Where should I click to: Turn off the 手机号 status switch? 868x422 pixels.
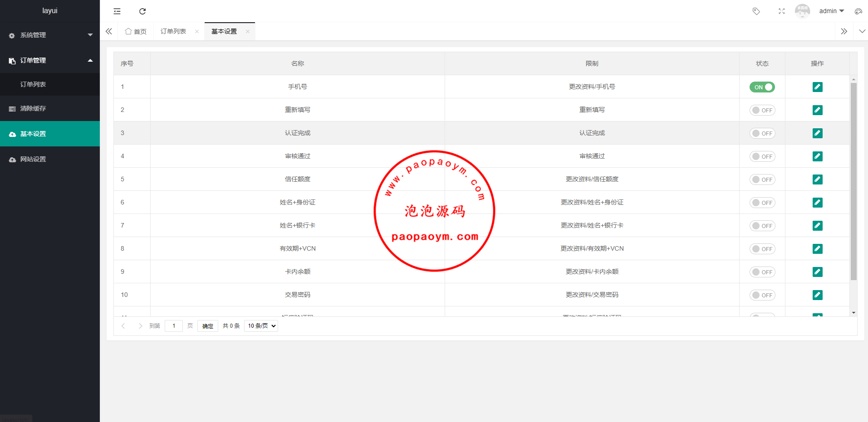pos(762,87)
